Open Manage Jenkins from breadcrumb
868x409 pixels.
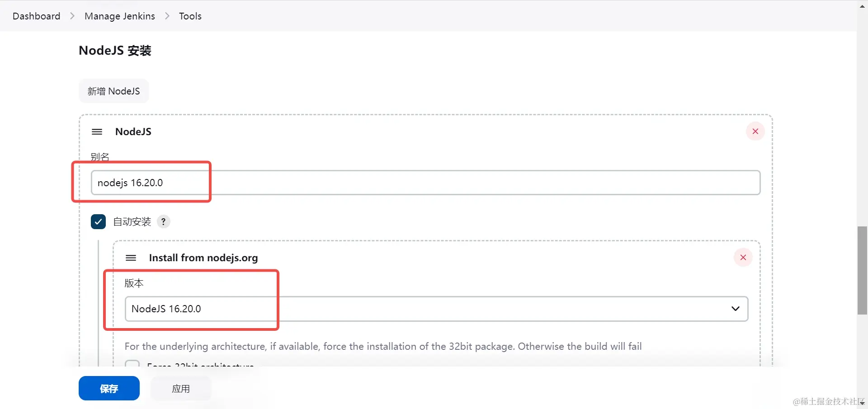(120, 16)
